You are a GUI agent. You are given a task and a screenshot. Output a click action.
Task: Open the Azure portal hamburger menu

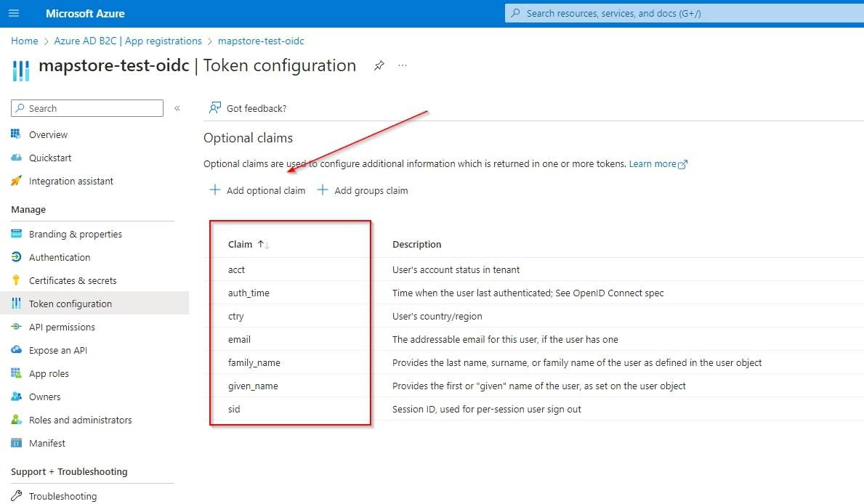tap(14, 12)
